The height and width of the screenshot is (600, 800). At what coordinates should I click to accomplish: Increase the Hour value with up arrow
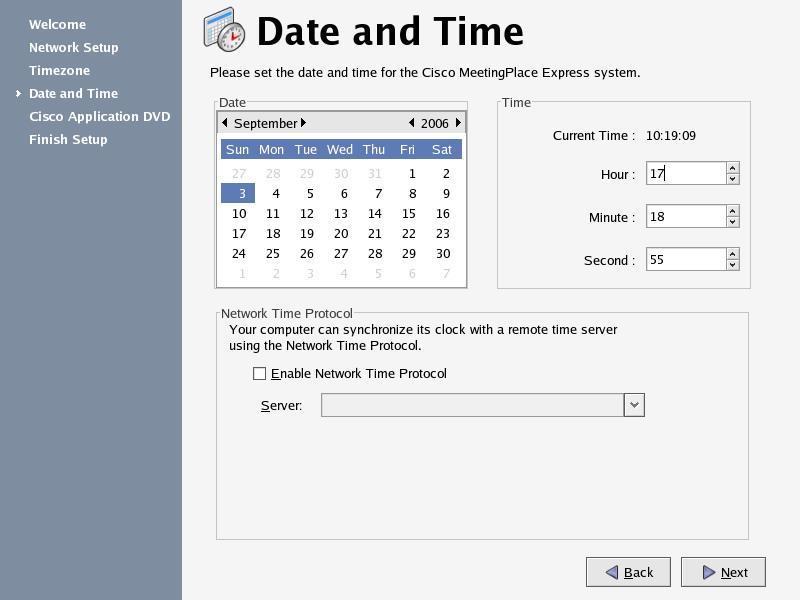pos(733,168)
